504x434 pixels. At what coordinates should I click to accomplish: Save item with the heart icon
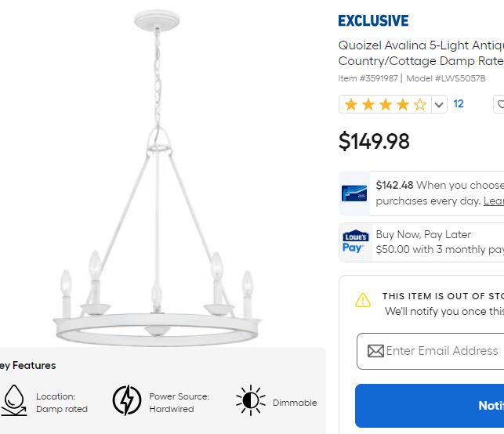(x=499, y=104)
